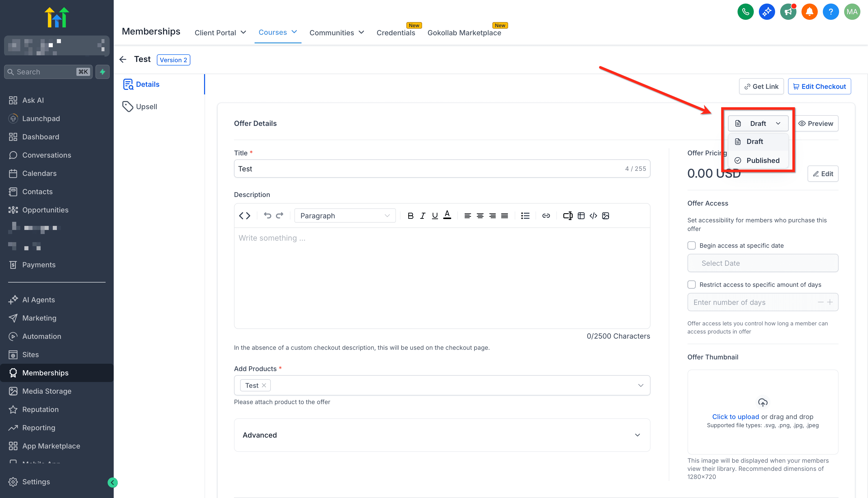Image resolution: width=868 pixels, height=498 pixels.
Task: Toggle source code view in the editor
Action: (x=244, y=216)
